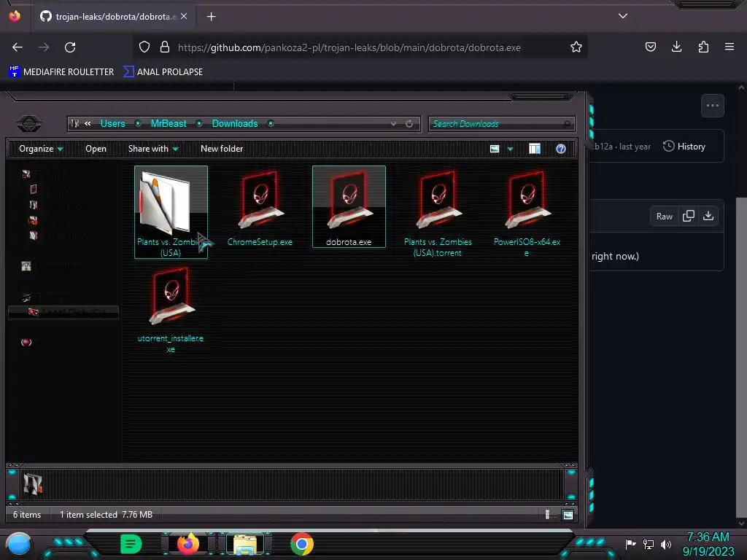747x560 pixels.
Task: Click the Firefox URL address field
Action: coord(360,47)
